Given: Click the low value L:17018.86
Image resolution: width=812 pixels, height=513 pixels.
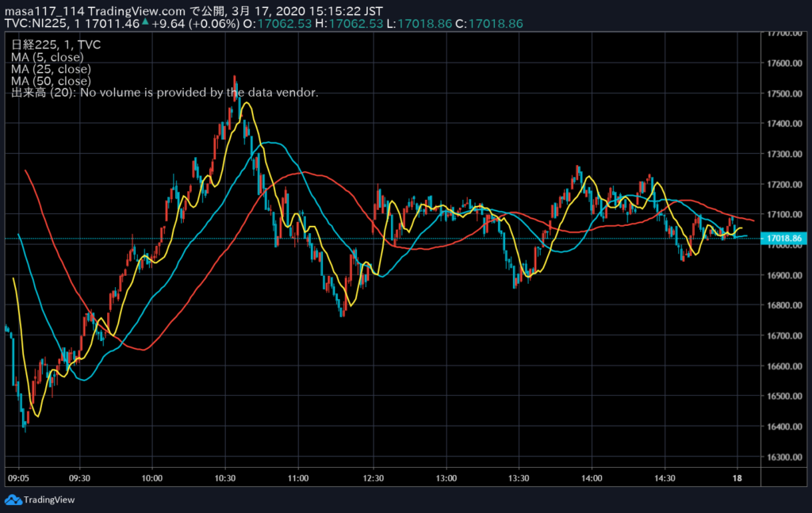Looking at the screenshot, I should click(419, 24).
